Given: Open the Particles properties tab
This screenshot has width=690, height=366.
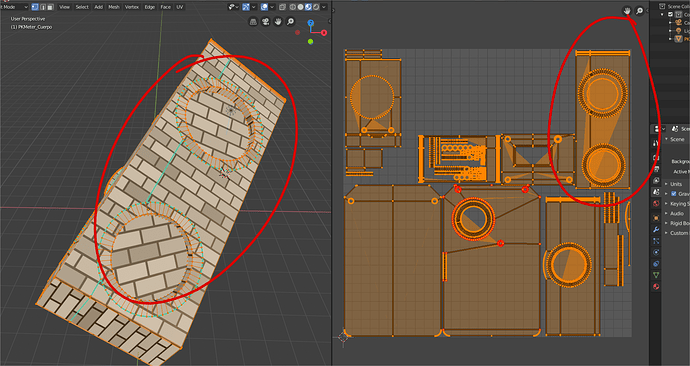Looking at the screenshot, I should tap(656, 241).
